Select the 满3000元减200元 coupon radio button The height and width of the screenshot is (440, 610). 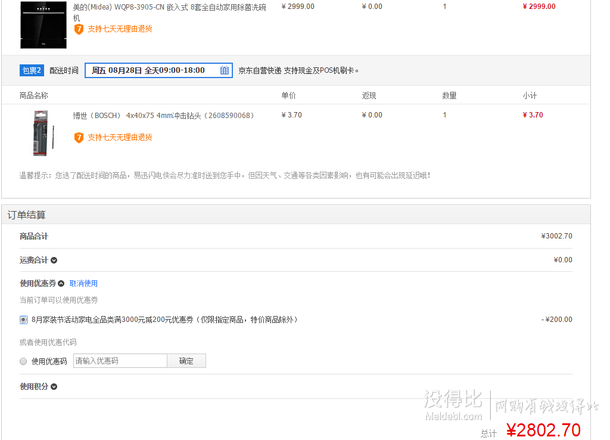pos(23,320)
